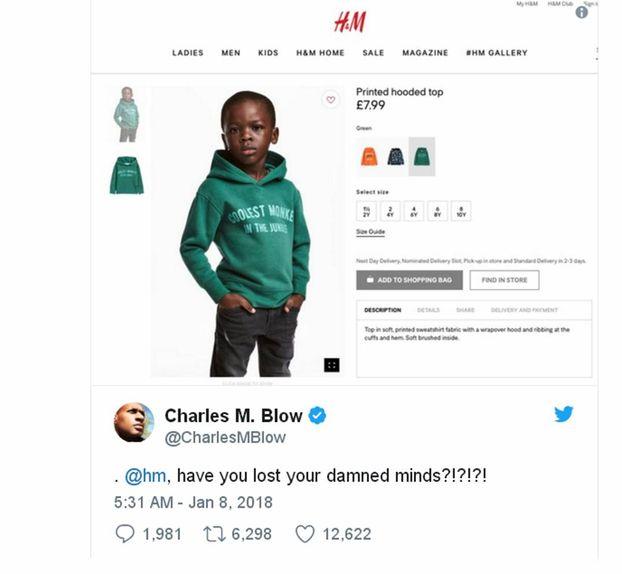Click the H&M logo at top
The image size is (622, 574).
tap(350, 21)
